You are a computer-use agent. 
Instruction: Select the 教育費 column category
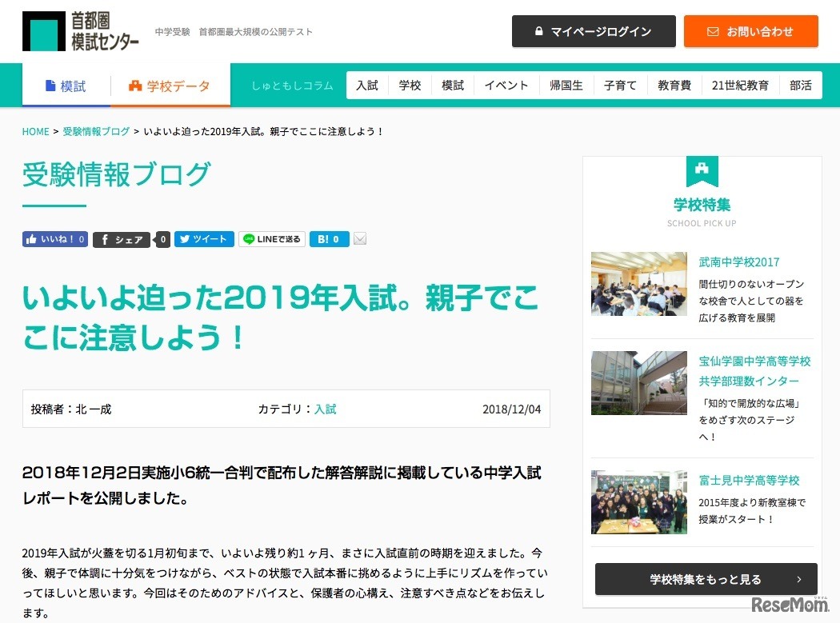coord(674,86)
